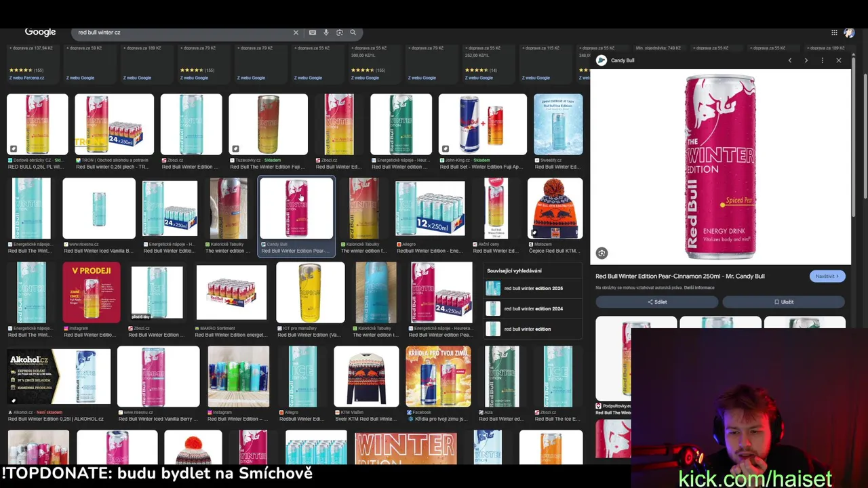Show next image in preview panel
This screenshot has height=488, width=868.
pyautogui.click(x=806, y=60)
